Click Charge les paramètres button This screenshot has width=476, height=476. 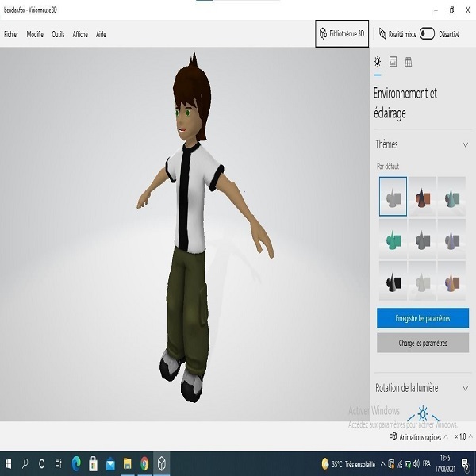click(423, 343)
